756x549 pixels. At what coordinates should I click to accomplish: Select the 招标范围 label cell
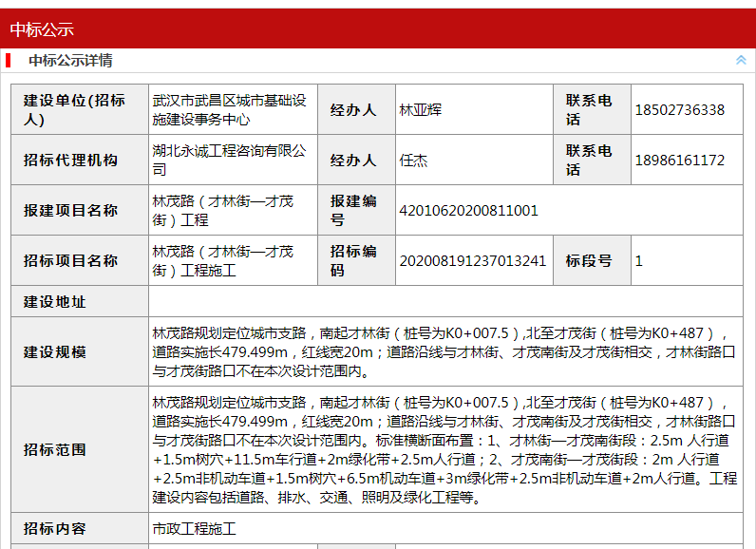click(80, 449)
